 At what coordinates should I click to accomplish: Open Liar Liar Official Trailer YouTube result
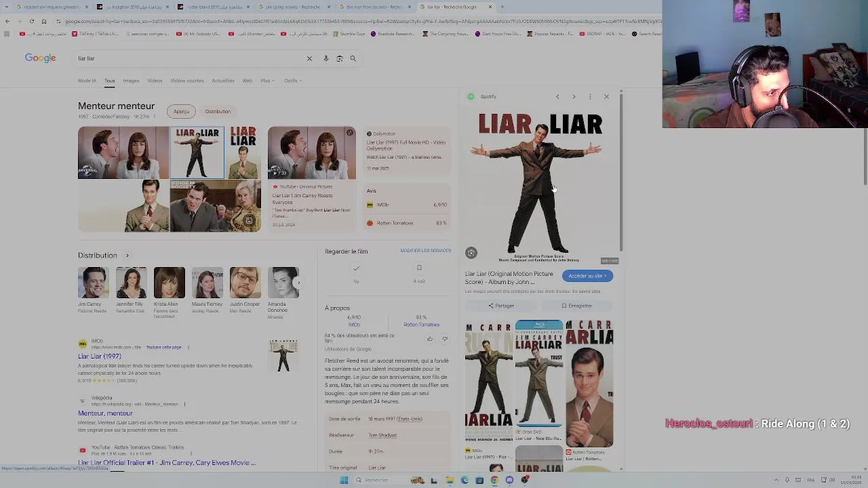click(167, 463)
